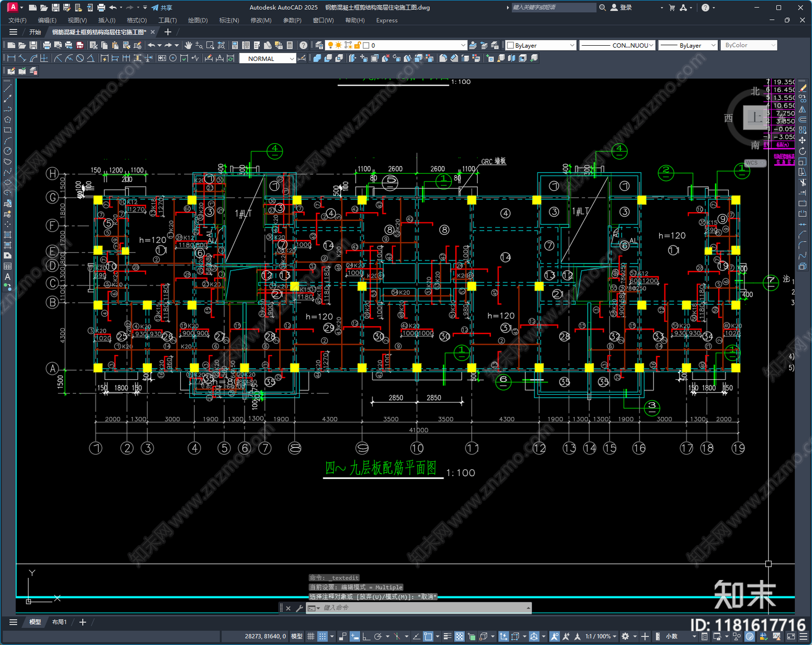
Task: Click the Undo arrow in standard toolbar
Action: [151, 45]
